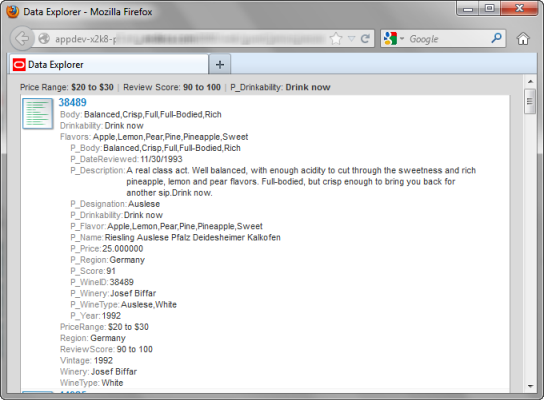Open the URL history dropdown arrow
The height and width of the screenshot is (400, 544).
pyautogui.click(x=352, y=39)
